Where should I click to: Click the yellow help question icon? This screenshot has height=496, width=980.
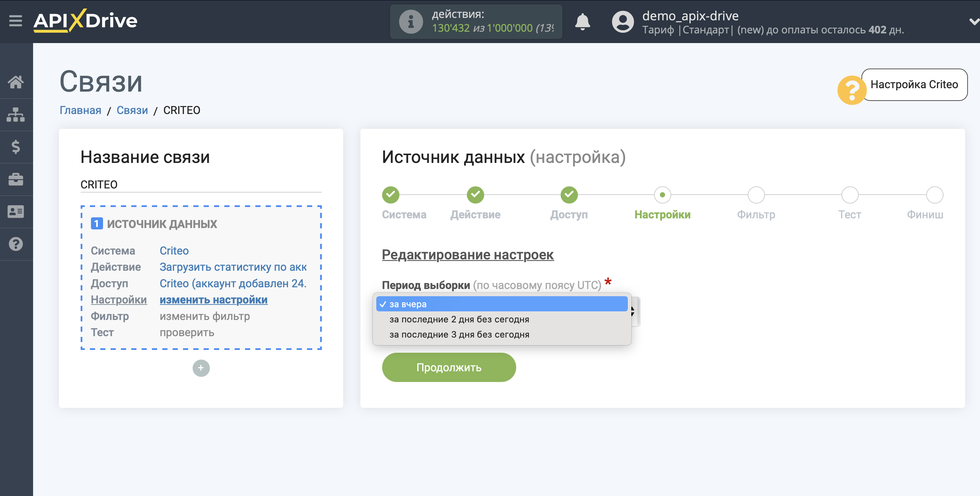tap(851, 90)
